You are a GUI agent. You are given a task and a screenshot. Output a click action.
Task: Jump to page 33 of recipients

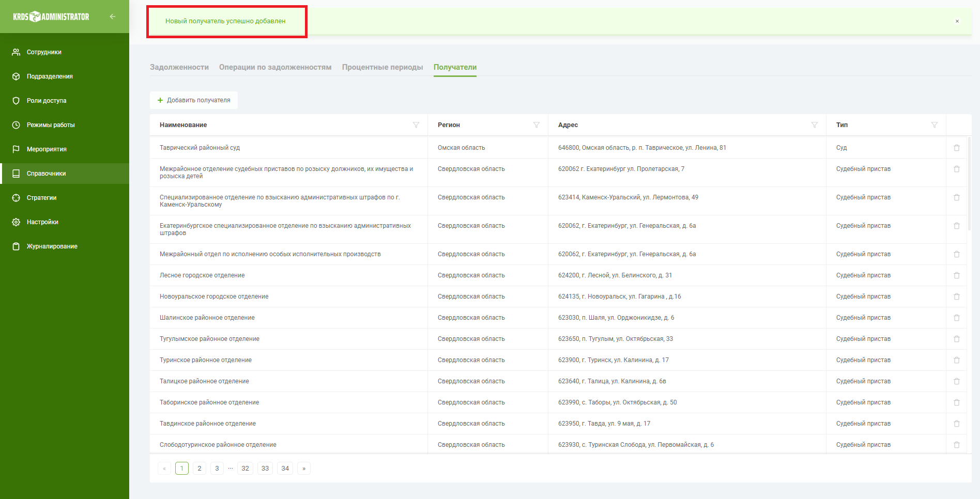265,469
